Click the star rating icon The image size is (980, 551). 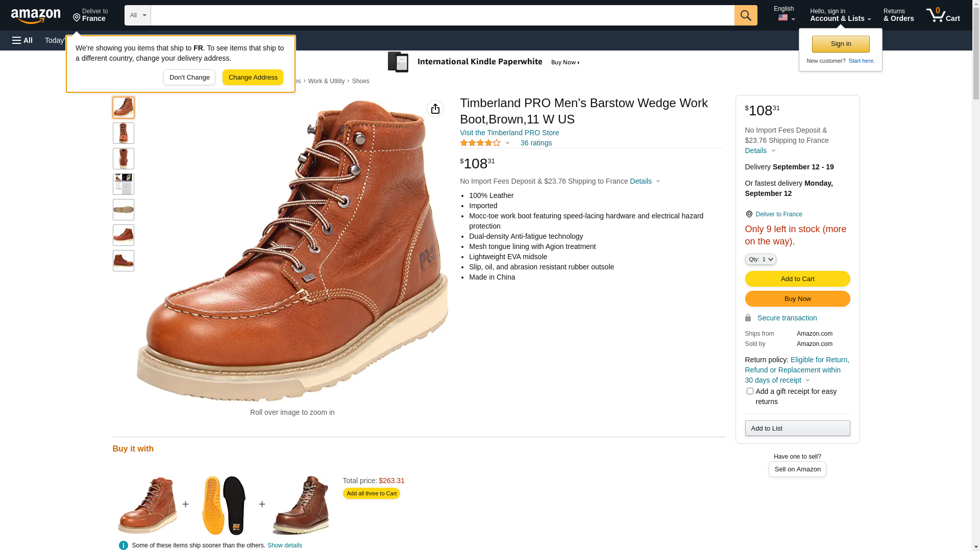click(x=480, y=143)
